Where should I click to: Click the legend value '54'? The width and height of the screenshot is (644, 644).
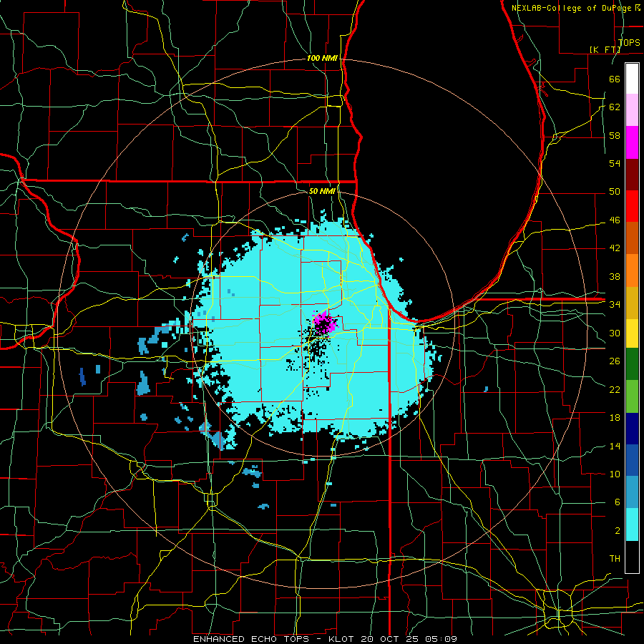point(615,163)
